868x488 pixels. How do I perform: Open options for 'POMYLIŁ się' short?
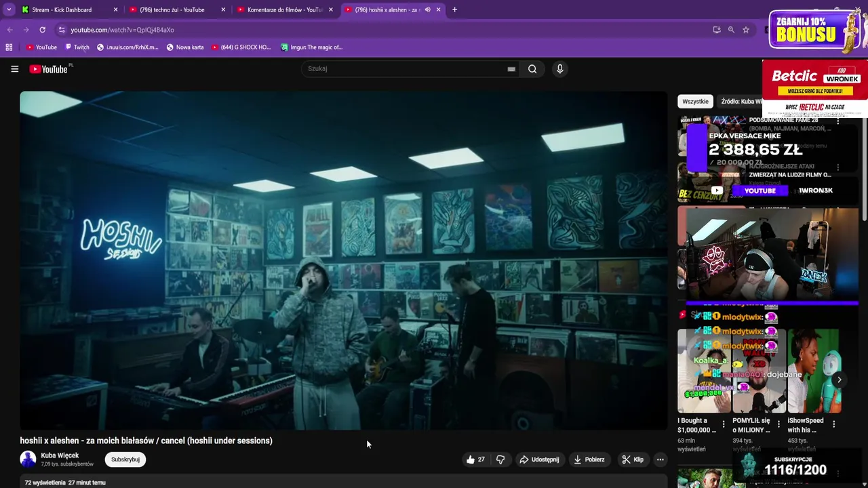(x=778, y=424)
